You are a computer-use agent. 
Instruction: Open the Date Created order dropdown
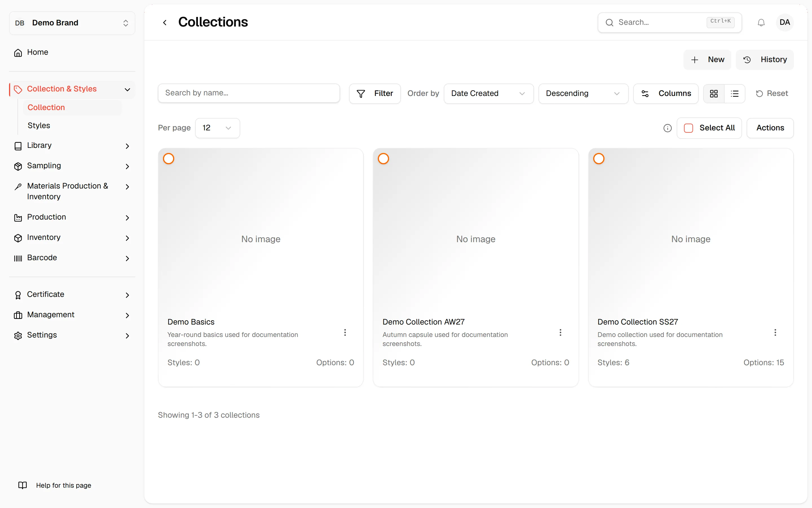click(x=489, y=93)
